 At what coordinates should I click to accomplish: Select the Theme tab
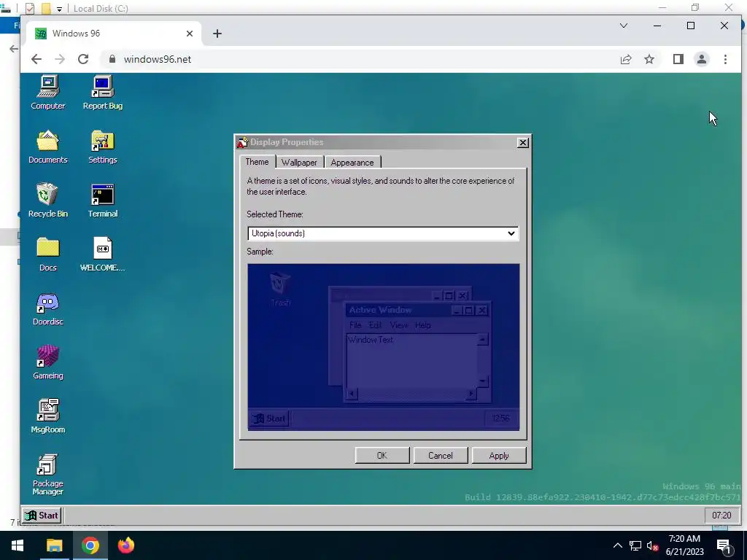[257, 162]
